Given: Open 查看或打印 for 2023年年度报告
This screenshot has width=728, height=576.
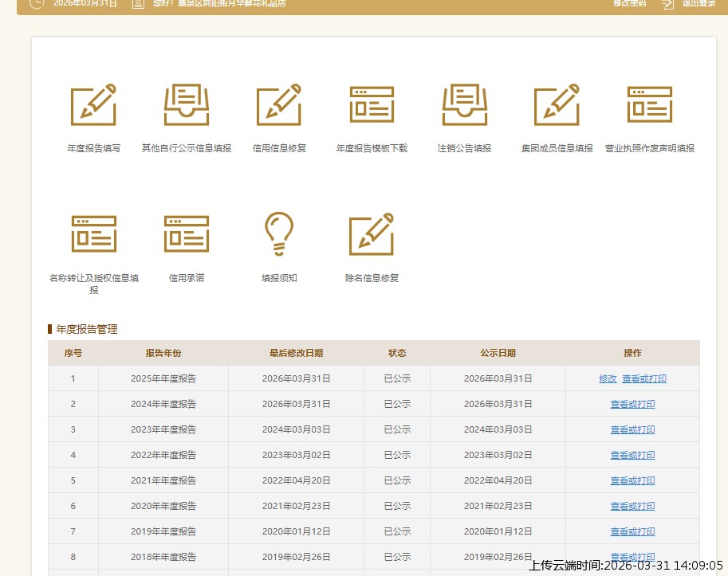Looking at the screenshot, I should 632,429.
